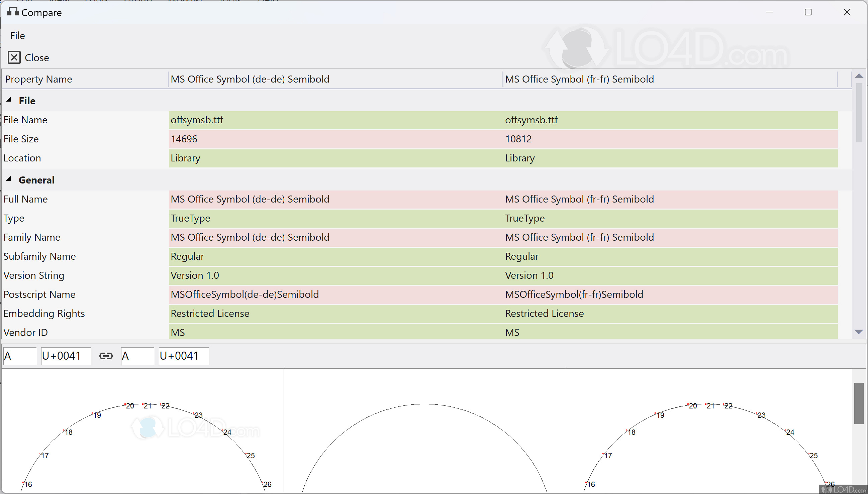
Task: Click the X icon next to Close
Action: pyautogui.click(x=14, y=57)
